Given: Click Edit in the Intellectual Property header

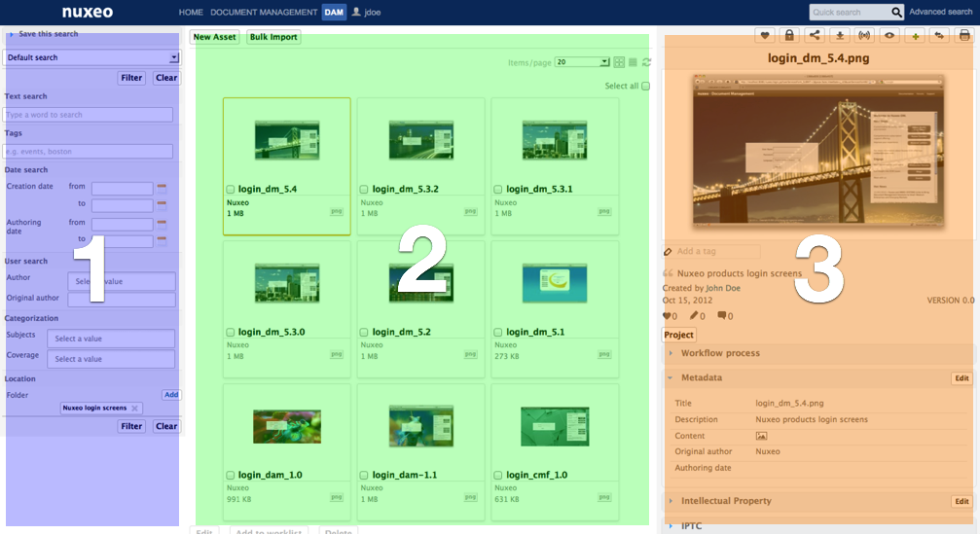Looking at the screenshot, I should (x=962, y=501).
